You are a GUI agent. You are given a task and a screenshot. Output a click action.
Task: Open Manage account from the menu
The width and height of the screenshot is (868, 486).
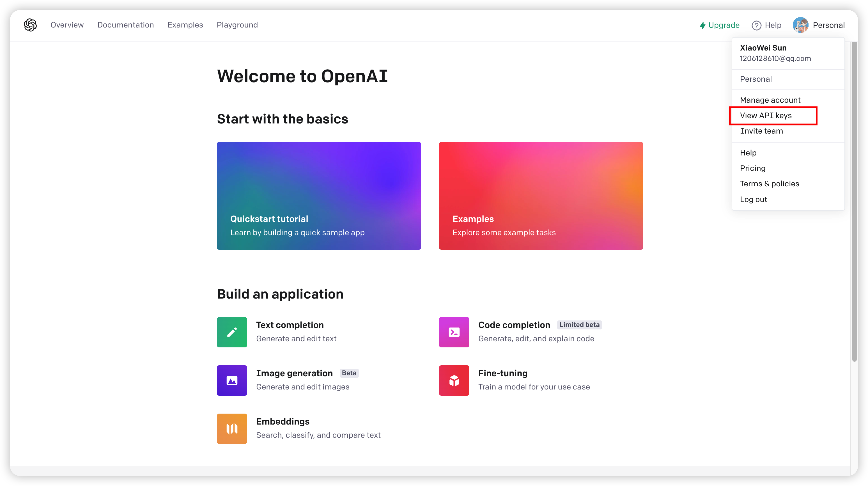(770, 100)
